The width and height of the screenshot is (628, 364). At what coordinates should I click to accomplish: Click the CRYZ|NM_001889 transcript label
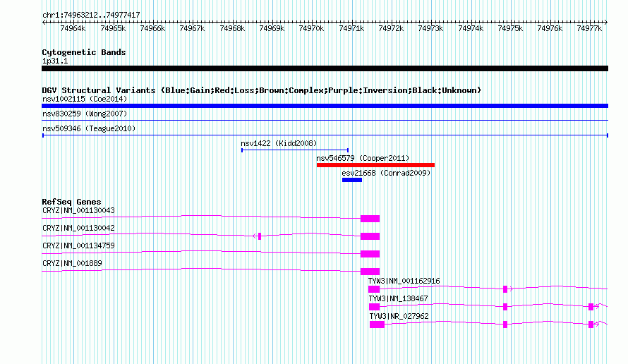pyautogui.click(x=72, y=263)
